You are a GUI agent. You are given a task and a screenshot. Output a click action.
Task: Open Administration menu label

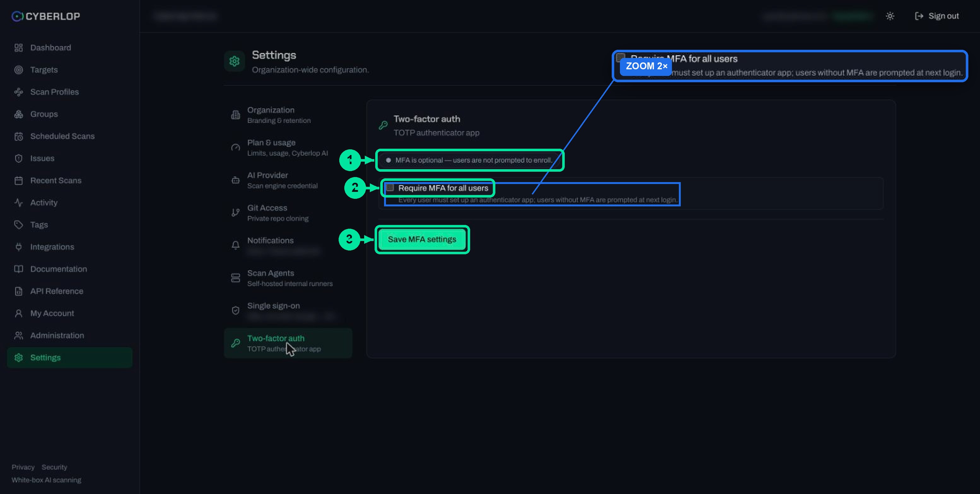57,336
